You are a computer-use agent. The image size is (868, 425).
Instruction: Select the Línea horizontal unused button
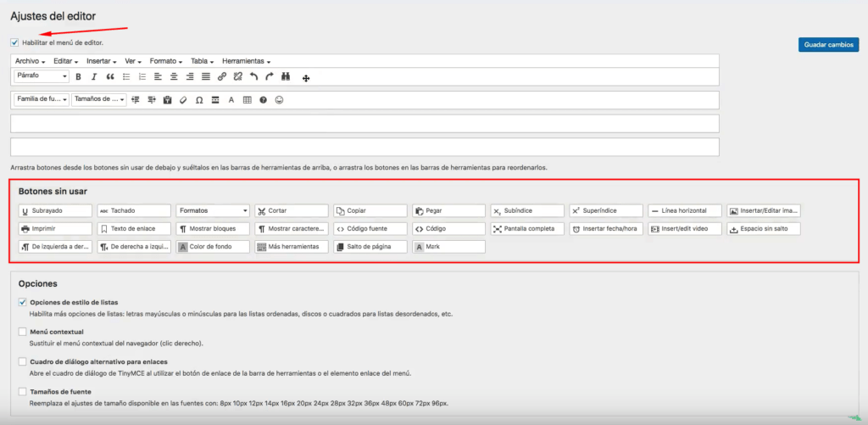point(685,210)
